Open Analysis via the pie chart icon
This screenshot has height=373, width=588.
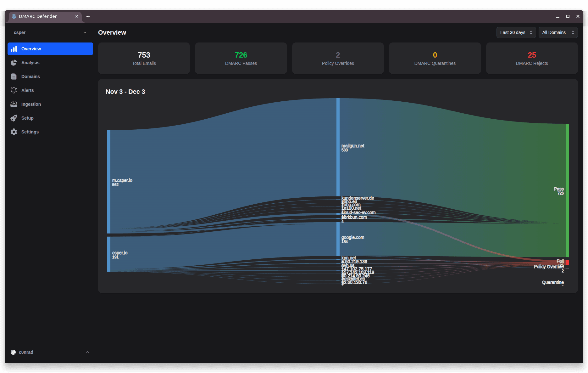coord(14,63)
